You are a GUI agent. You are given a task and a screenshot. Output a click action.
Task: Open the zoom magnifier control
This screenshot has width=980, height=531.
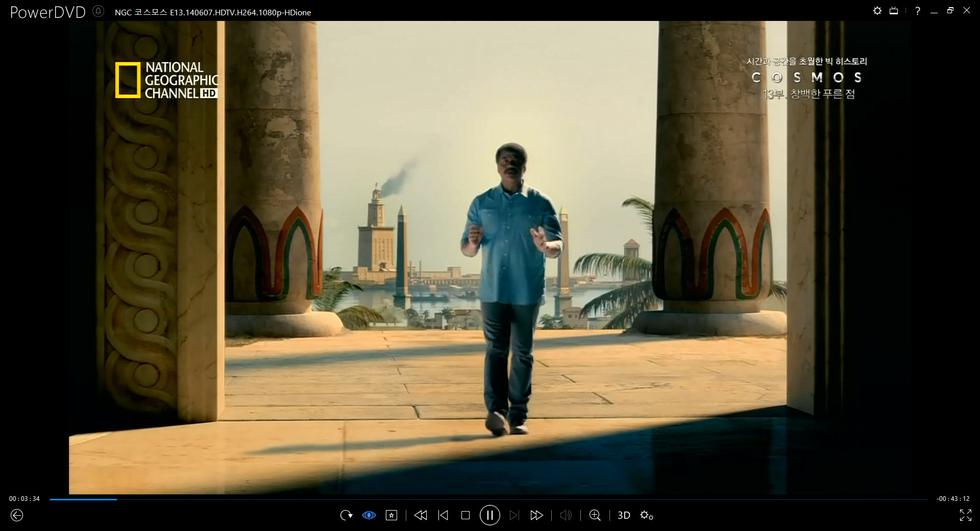point(595,515)
